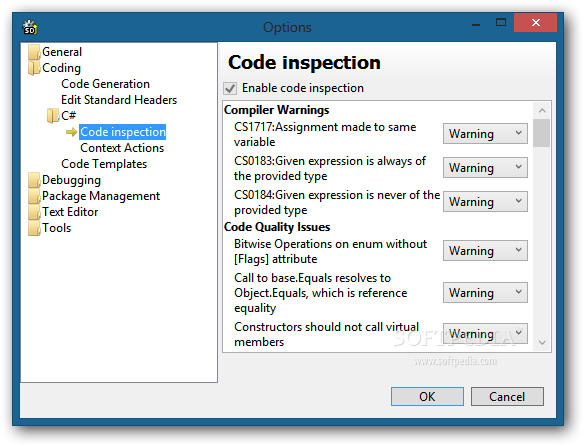
Task: Click the Cancel button
Action: [x=507, y=396]
